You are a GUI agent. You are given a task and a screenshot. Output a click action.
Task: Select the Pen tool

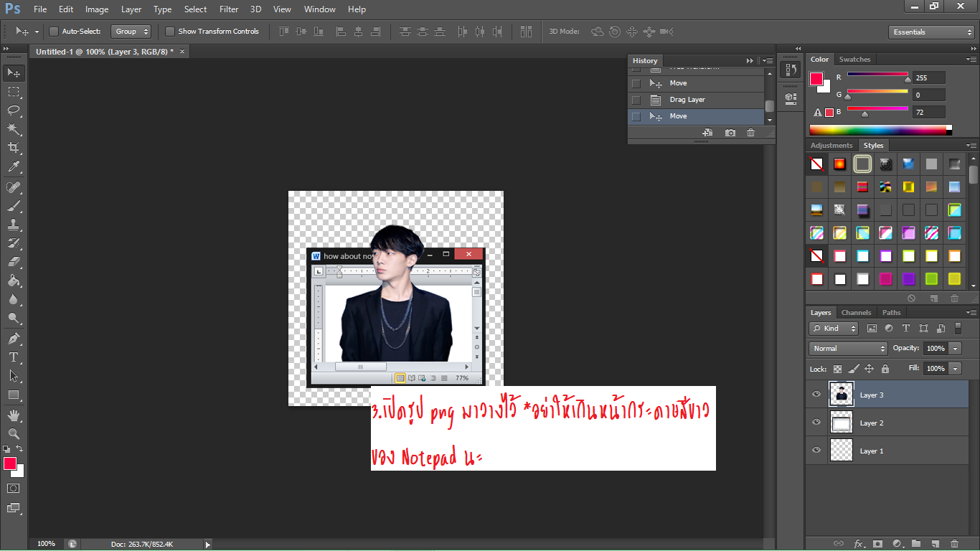tap(14, 339)
